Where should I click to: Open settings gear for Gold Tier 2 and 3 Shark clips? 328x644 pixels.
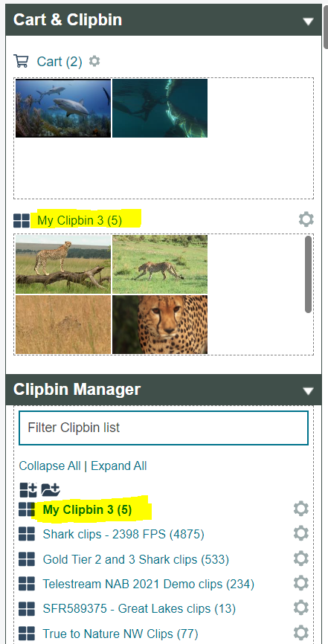click(x=301, y=558)
